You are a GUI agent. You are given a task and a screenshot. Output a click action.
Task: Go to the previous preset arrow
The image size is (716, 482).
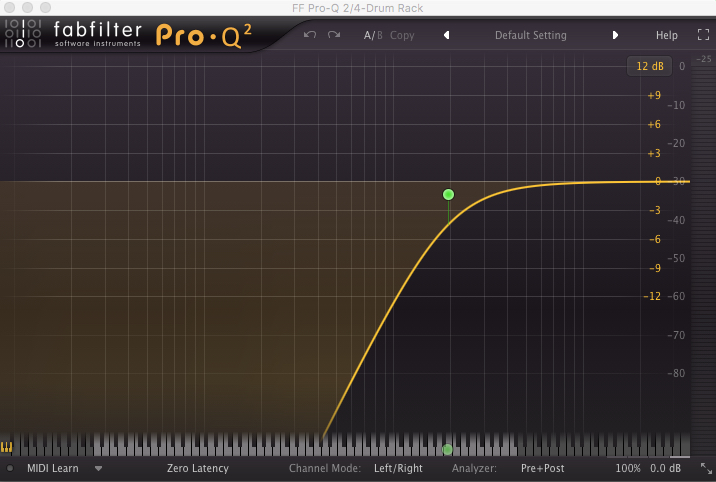click(x=447, y=35)
